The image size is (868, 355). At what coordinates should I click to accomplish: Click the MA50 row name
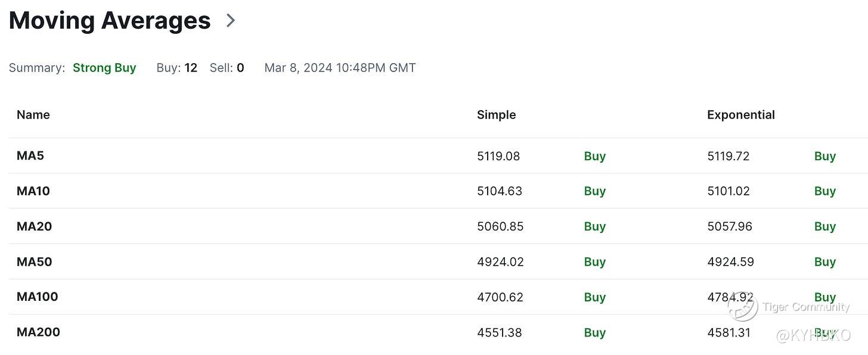35,261
